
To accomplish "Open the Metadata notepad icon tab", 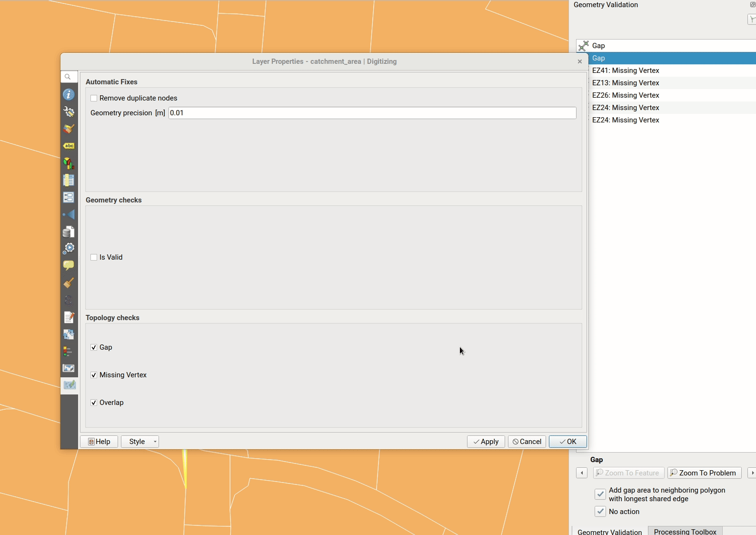I will click(69, 317).
